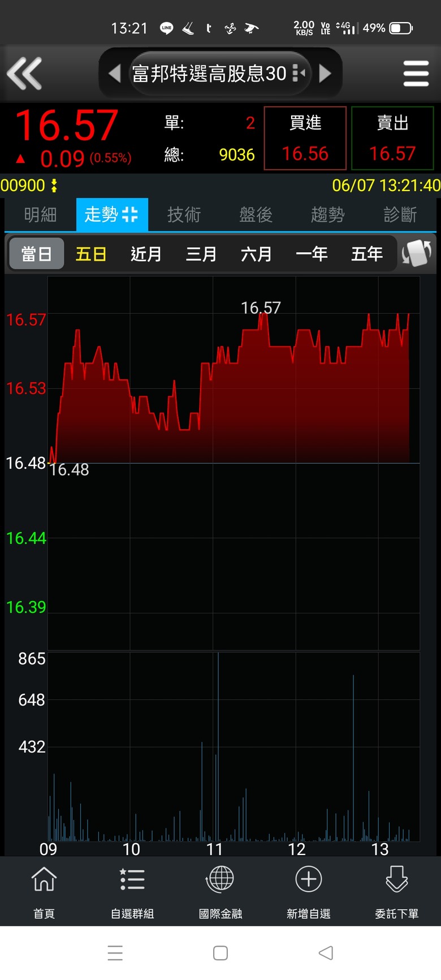Image resolution: width=441 pixels, height=980 pixels.
Task: Tap the Android recent-apps menu button
Action: [x=115, y=953]
